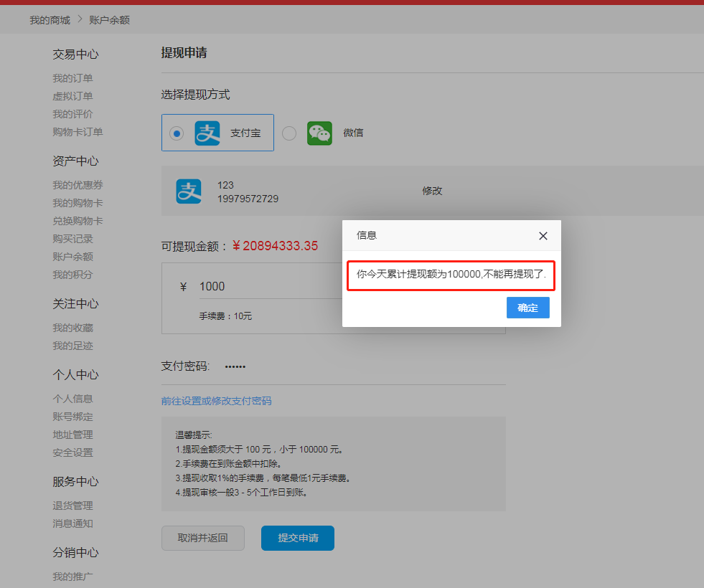Open 我的优惠券 in the sidebar

78,185
